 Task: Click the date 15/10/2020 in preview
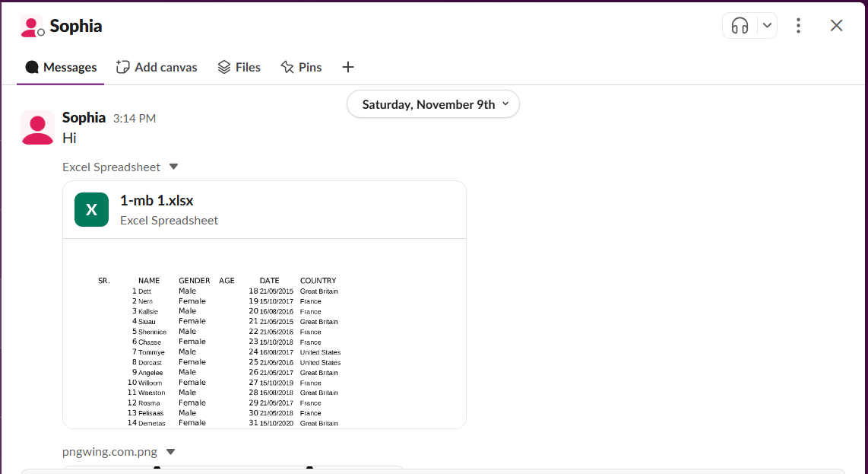[277, 424]
